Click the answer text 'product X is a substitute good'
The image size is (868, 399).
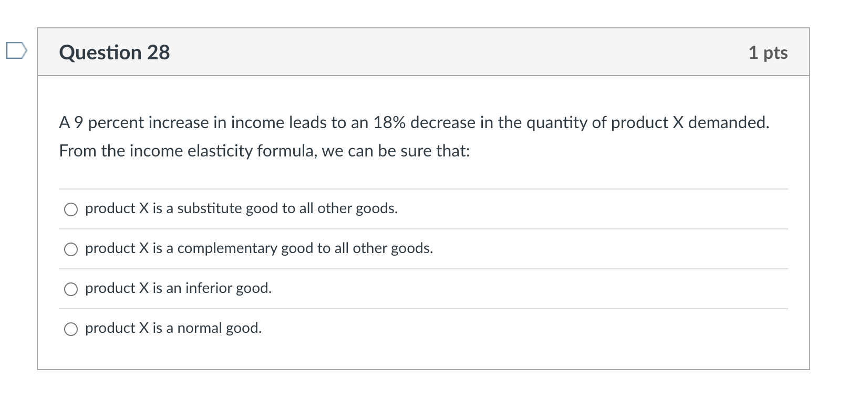click(x=241, y=208)
